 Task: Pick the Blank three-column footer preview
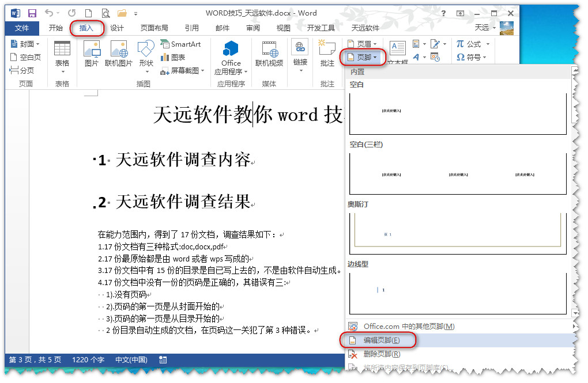(458, 174)
